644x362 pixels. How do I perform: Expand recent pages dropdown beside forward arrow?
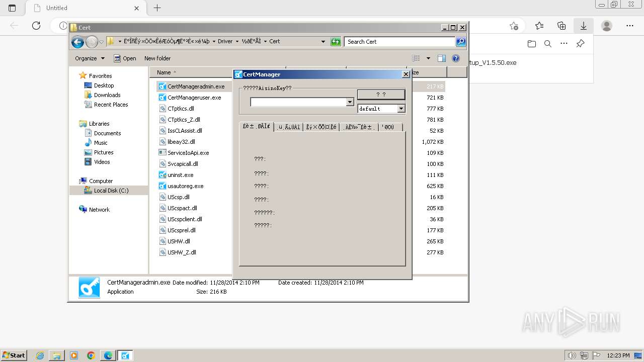[102, 42]
